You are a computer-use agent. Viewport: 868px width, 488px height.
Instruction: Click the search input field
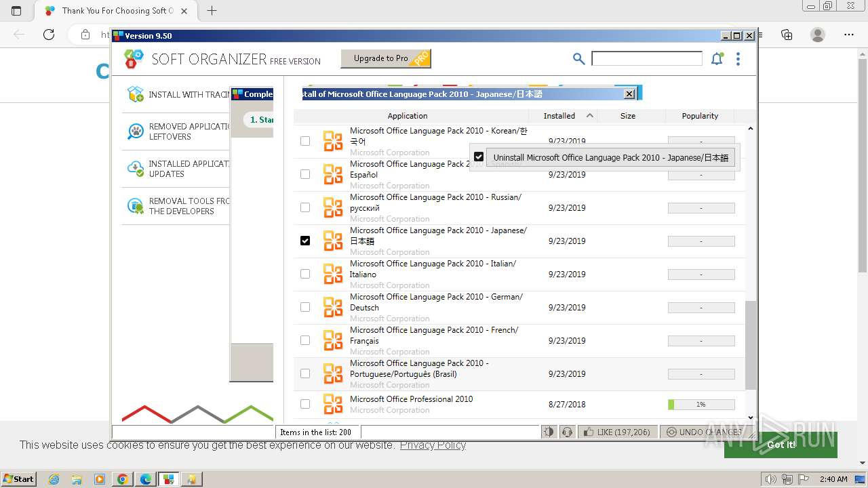647,59
